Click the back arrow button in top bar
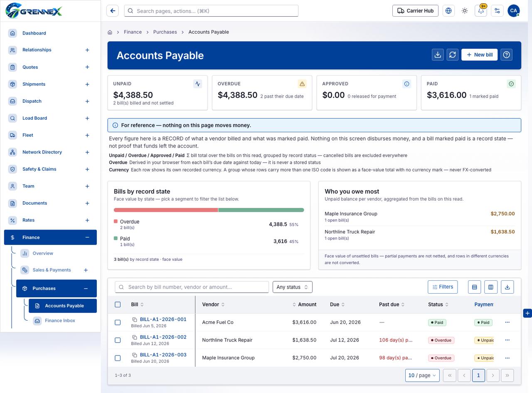The height and width of the screenshot is (393, 532). tap(113, 11)
